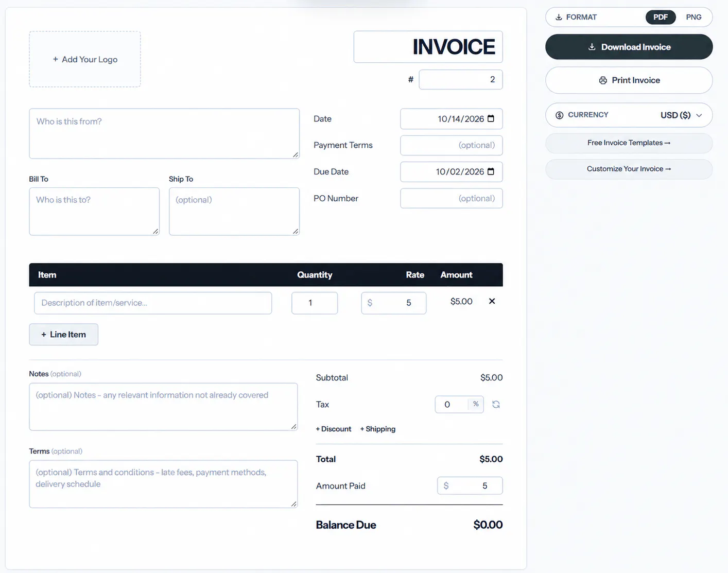Click the Print Invoice button
The width and height of the screenshot is (728, 573).
[x=629, y=80]
